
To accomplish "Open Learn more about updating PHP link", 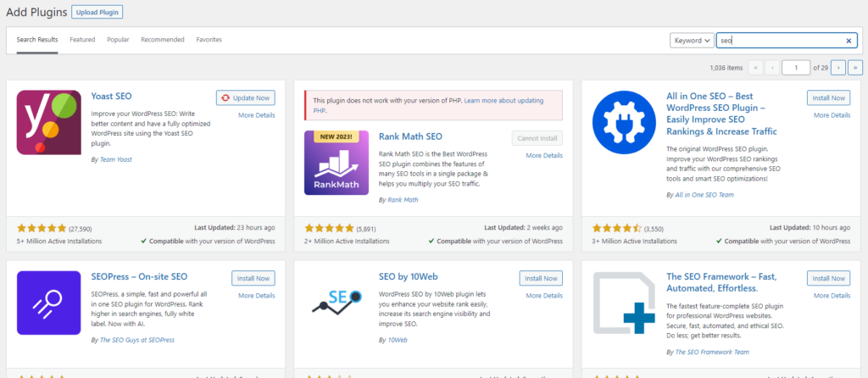I will click(428, 105).
